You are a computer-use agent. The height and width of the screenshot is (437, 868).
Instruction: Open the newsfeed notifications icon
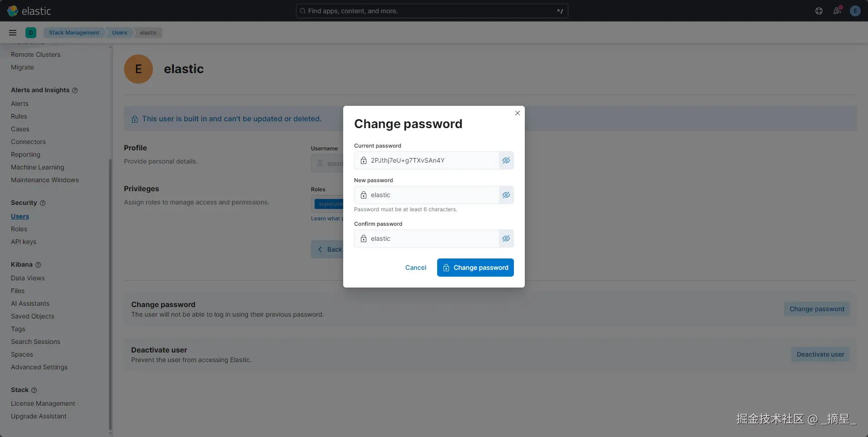(x=837, y=11)
